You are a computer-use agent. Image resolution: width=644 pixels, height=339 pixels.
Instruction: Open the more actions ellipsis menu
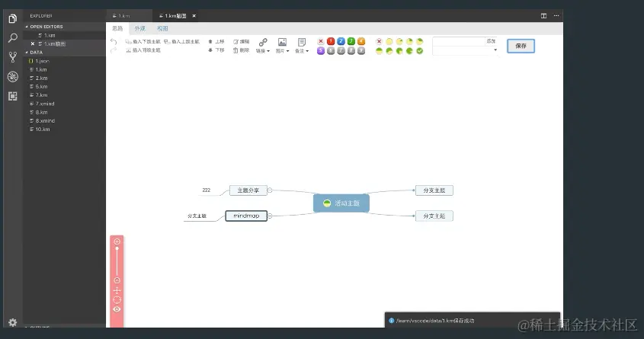coord(556,15)
